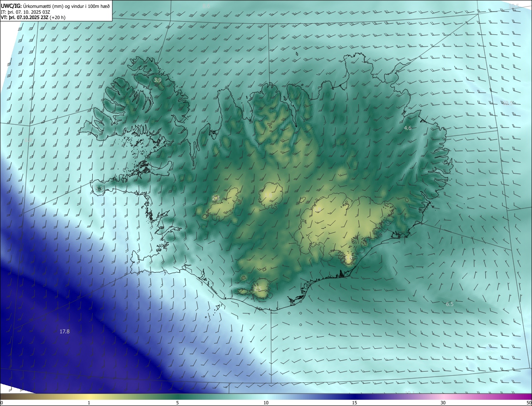The height and width of the screenshot is (406, 532).
Task: Click the initial time line "IT: þri. 07. 10. 2025 03Z"
Action: pos(26,12)
